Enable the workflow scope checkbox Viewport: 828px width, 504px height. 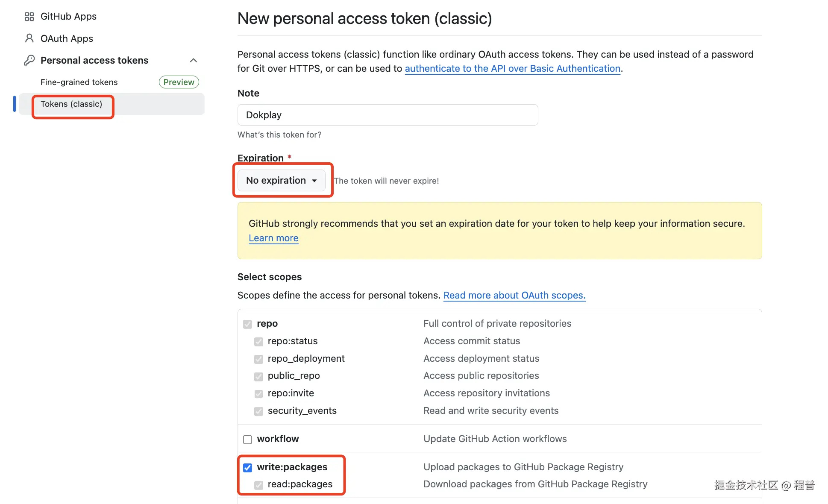(247, 439)
